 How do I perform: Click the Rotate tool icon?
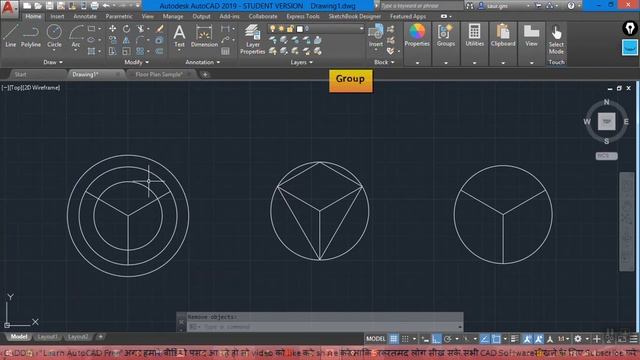(x=126, y=29)
